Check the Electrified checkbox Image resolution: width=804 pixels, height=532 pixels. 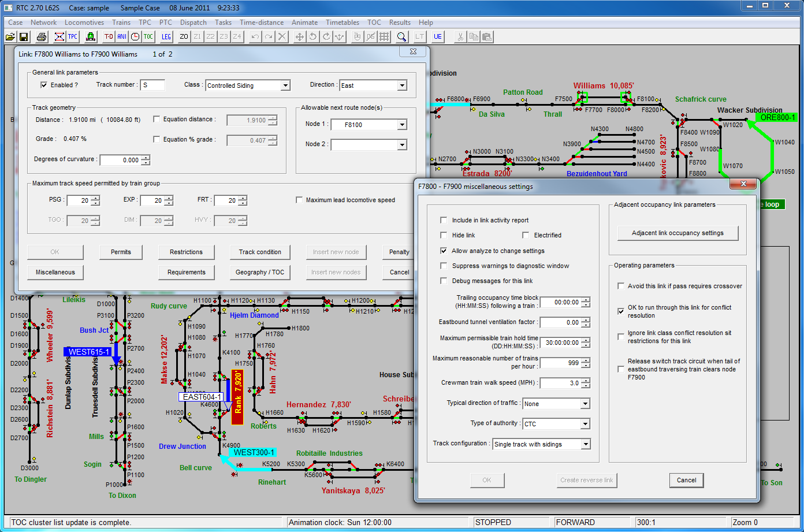click(526, 235)
